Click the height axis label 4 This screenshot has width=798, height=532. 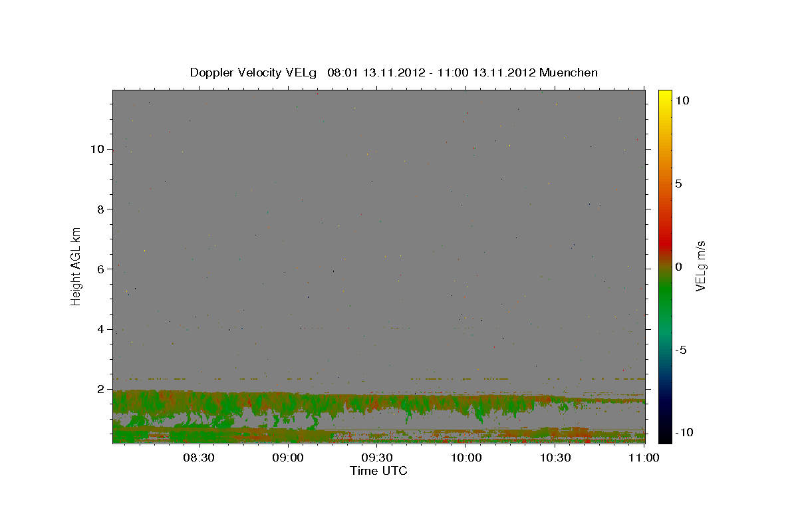pos(101,329)
